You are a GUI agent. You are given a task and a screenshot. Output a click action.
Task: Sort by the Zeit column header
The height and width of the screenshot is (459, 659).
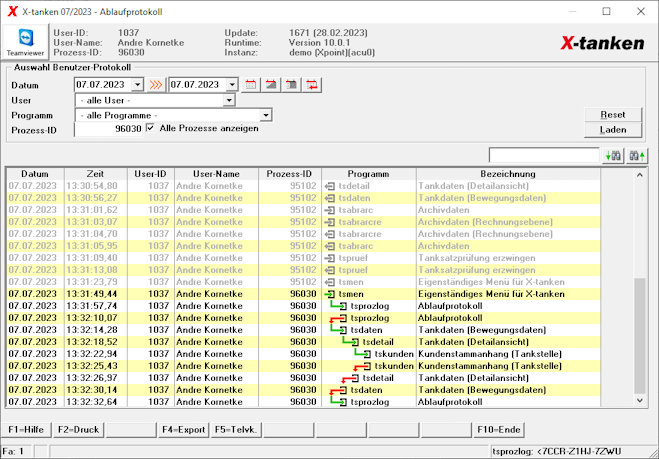[95, 174]
